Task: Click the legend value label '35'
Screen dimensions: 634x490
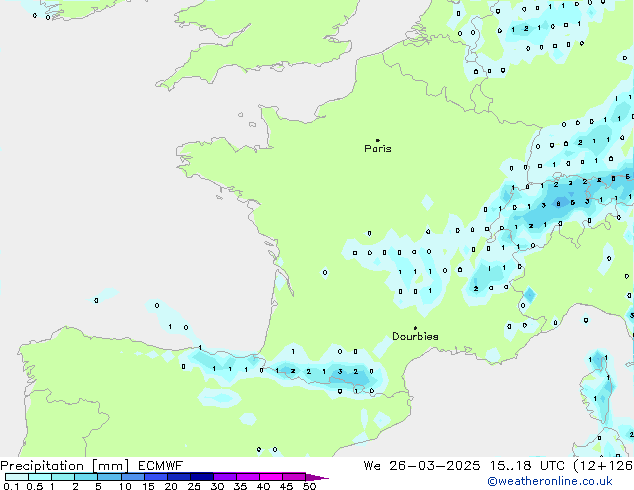Action: click(x=240, y=486)
